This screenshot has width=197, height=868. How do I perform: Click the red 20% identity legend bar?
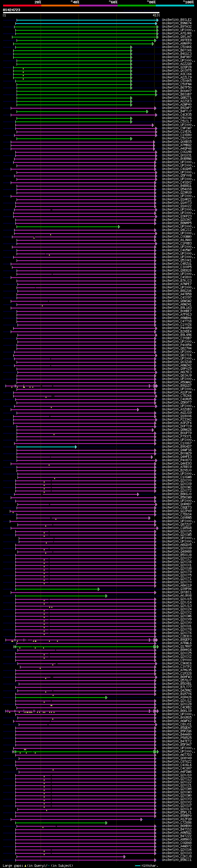point(22,6)
